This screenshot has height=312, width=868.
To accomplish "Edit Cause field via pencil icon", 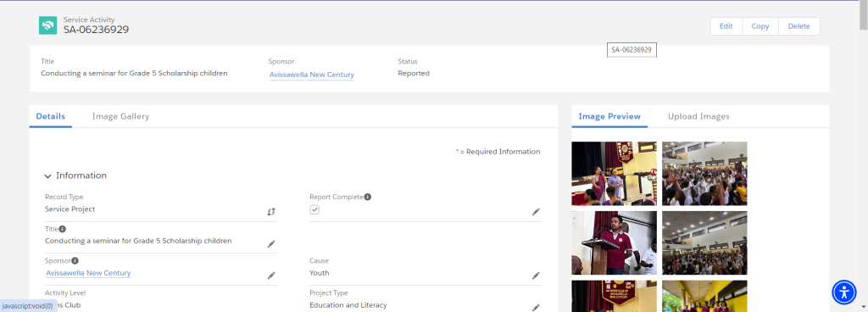I will [536, 276].
